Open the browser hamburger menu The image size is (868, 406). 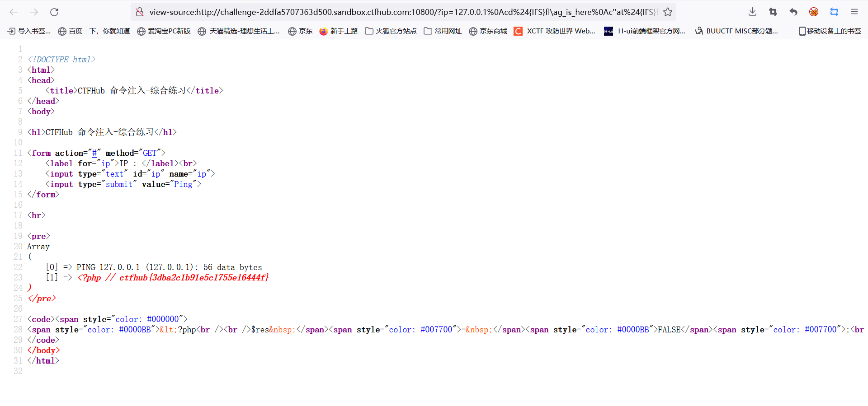854,12
